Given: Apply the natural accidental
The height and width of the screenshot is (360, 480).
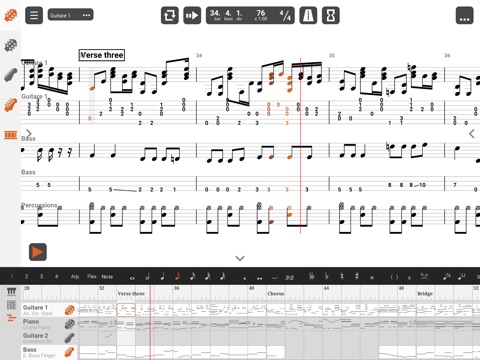Looking at the screenshot, I should tap(342, 276).
